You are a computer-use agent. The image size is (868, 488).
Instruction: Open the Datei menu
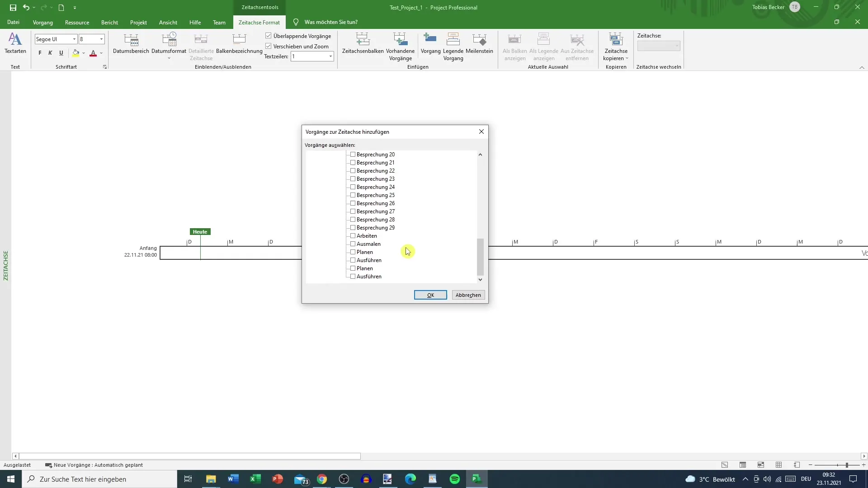(x=13, y=22)
